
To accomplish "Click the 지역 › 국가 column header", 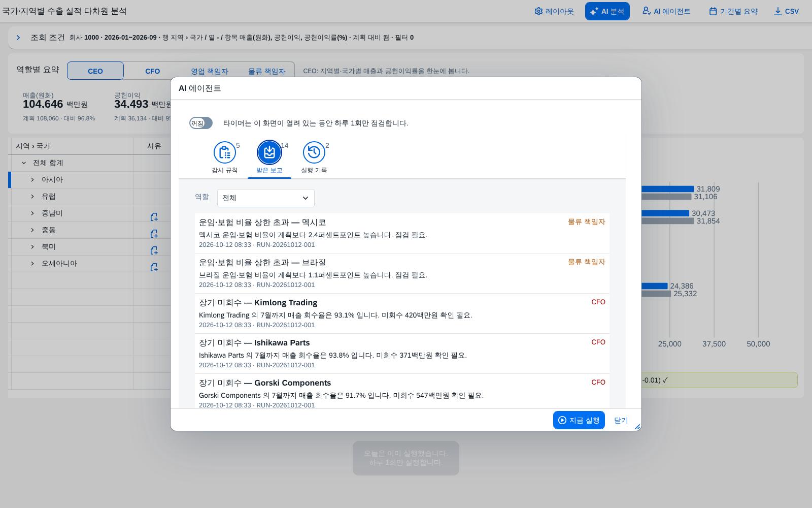I will (71, 146).
